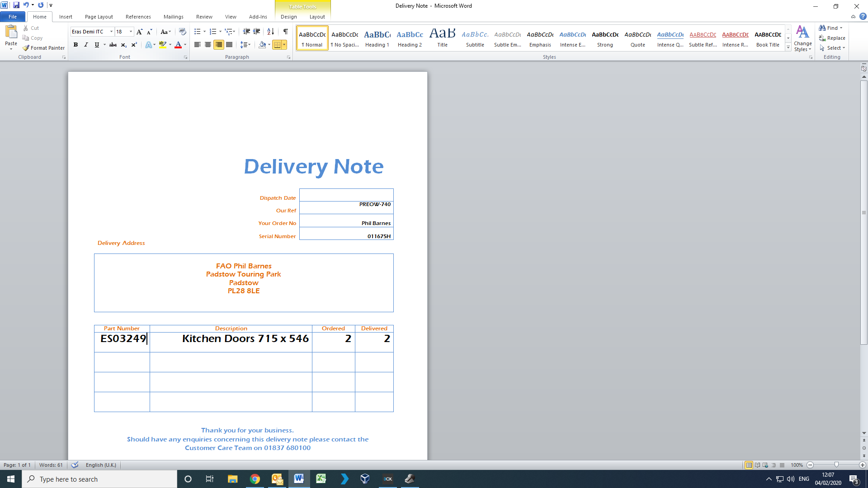
Task: Clear formatting with the eraser icon
Action: (182, 32)
